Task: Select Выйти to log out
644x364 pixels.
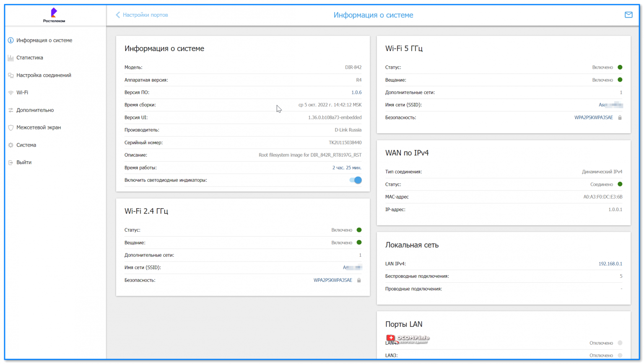Action: click(x=24, y=163)
